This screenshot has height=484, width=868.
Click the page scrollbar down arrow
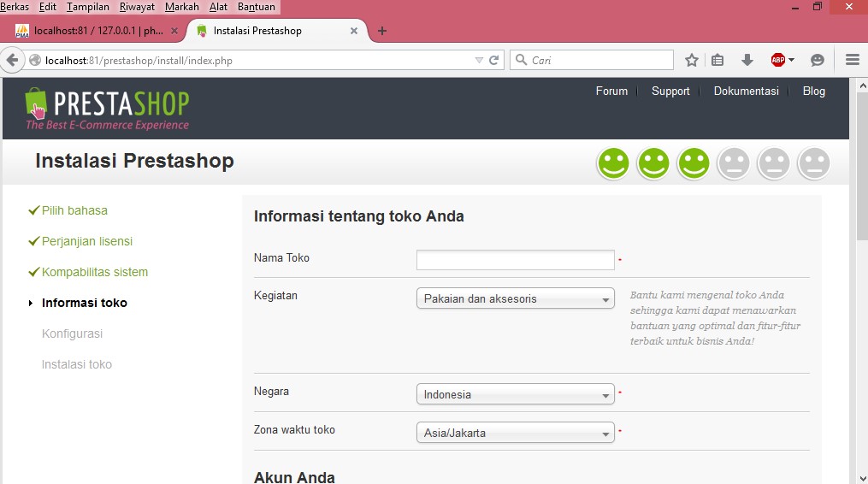(x=863, y=478)
